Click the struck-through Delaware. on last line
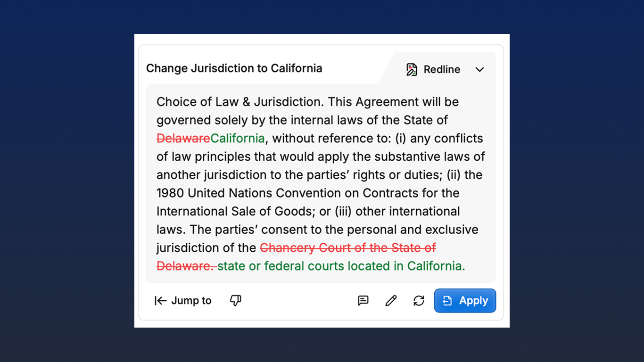Screen dimensions: 644x362 185,266
